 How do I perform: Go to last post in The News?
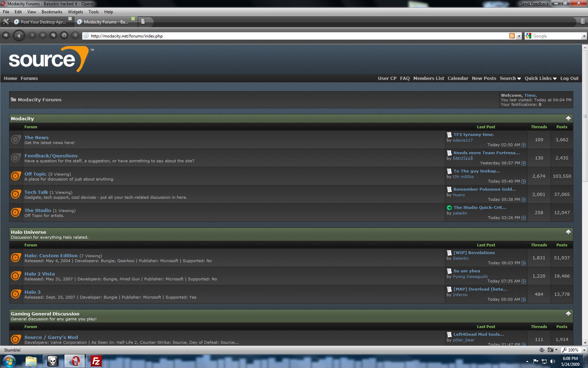(524, 145)
